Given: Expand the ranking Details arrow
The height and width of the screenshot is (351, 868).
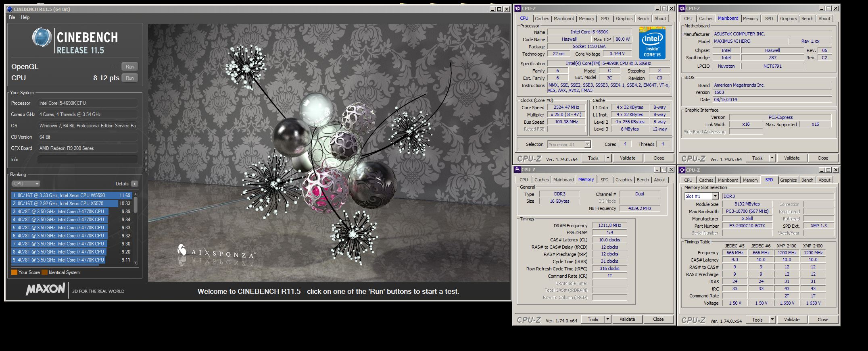Looking at the screenshot, I should (x=135, y=184).
